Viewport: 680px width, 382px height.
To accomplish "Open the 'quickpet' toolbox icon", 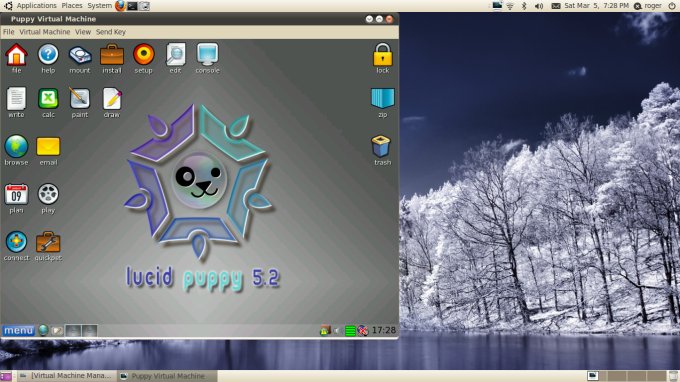I will click(x=48, y=242).
